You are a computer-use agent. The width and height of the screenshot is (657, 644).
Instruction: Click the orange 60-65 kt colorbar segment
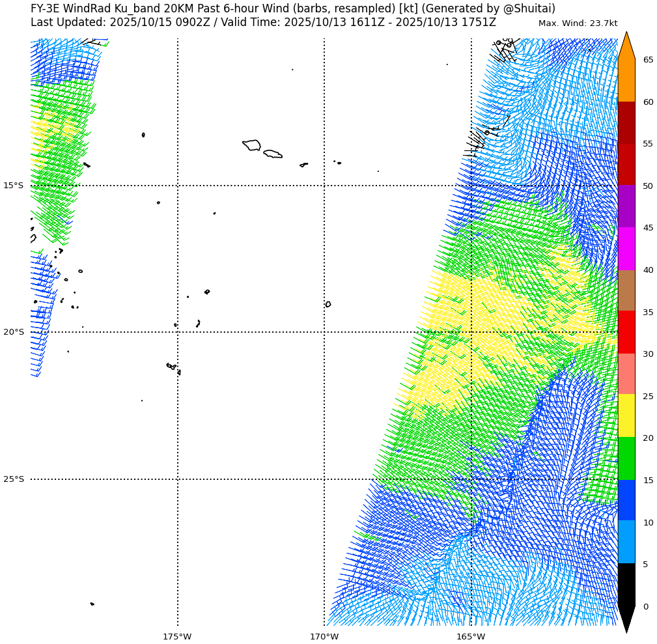tap(626, 81)
